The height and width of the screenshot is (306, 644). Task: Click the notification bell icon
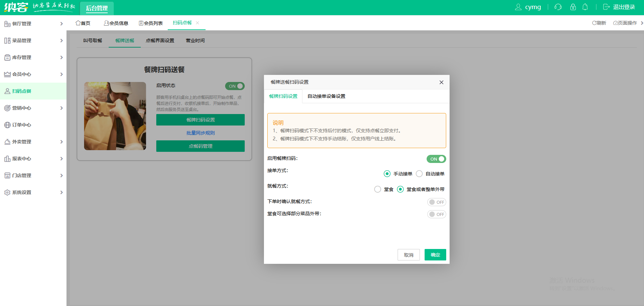click(x=585, y=7)
